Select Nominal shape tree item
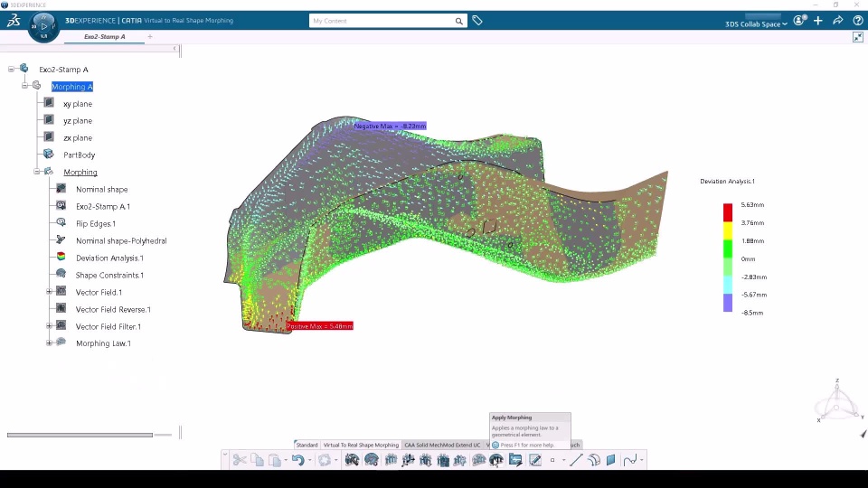The height and width of the screenshot is (488, 868). [102, 189]
